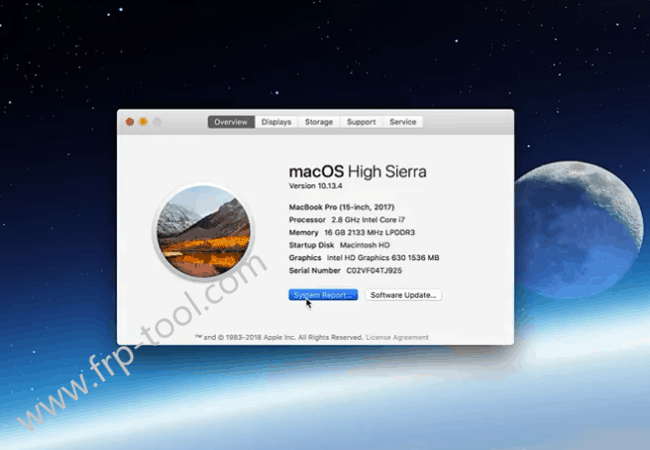Click the 2.8 GHz Intel Core i7 value
650x450 pixels.
(368, 220)
